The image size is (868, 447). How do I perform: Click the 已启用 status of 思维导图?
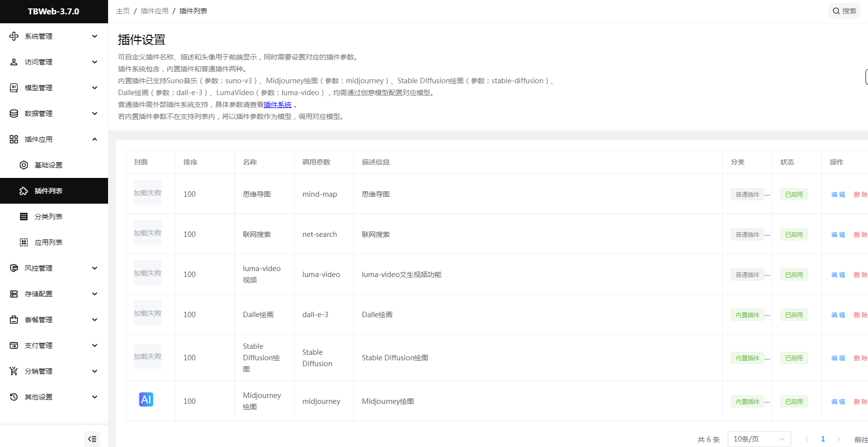pos(794,194)
